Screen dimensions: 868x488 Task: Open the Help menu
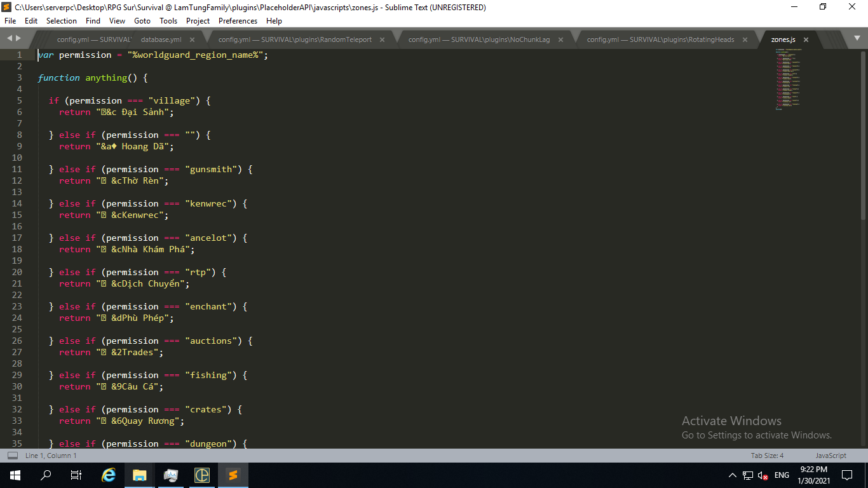tap(274, 21)
